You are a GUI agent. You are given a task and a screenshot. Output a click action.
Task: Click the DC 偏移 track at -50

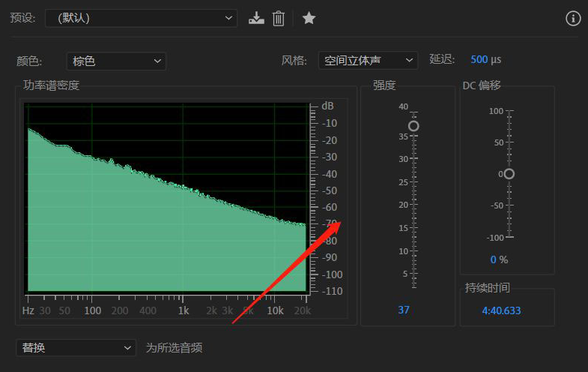(x=509, y=205)
